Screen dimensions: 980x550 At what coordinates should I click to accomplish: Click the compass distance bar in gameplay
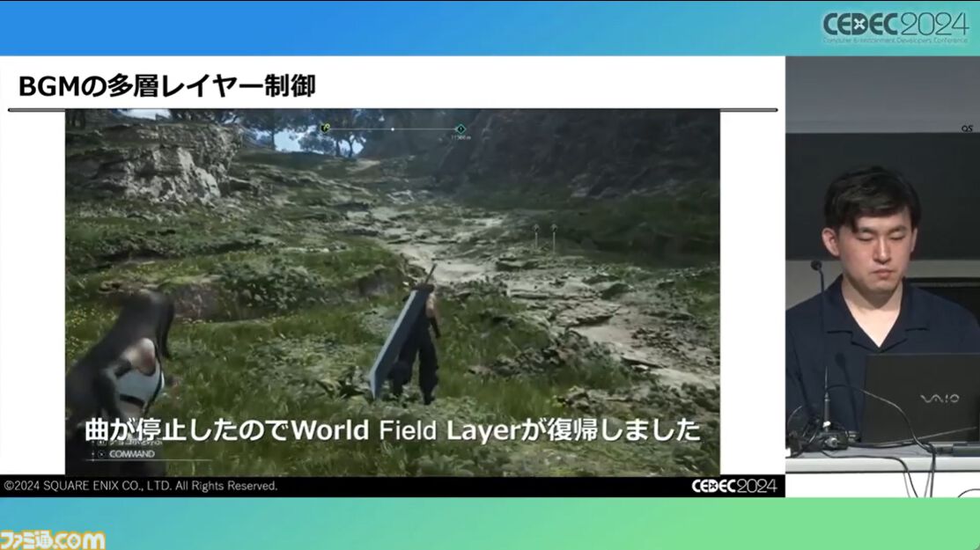point(393,128)
